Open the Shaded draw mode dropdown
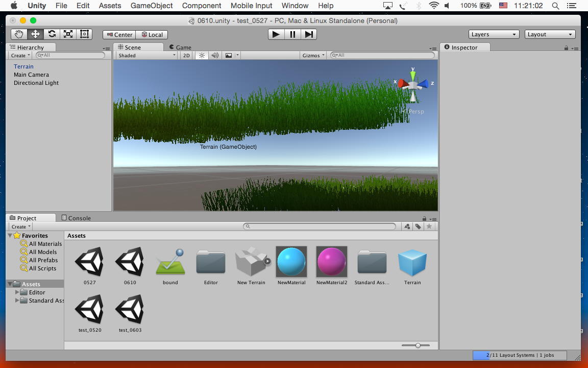Viewport: 588px width, 368px height. 146,55
